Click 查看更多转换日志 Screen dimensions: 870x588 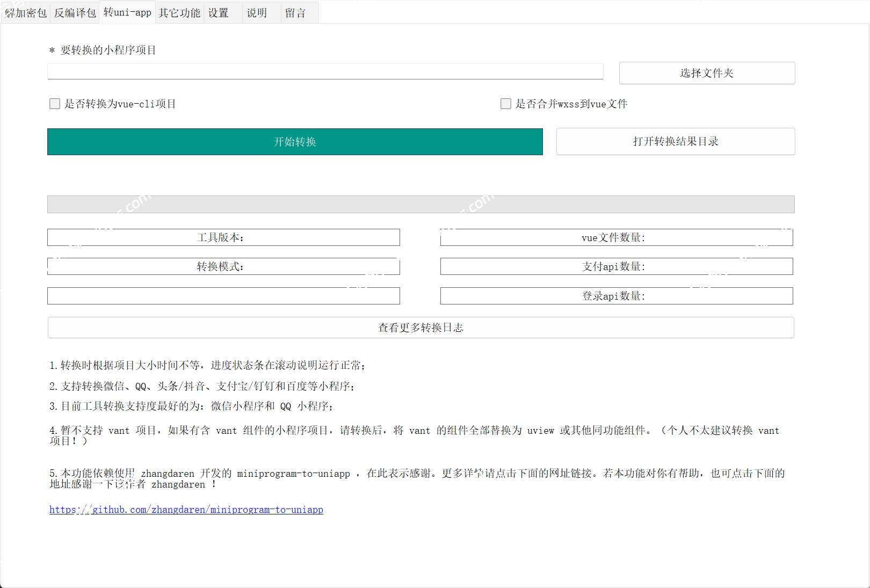pyautogui.click(x=421, y=327)
